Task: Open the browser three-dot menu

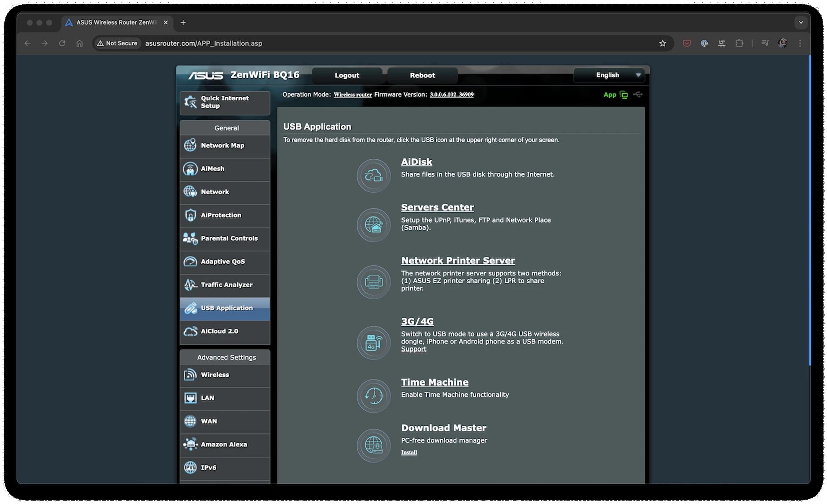Action: point(800,43)
